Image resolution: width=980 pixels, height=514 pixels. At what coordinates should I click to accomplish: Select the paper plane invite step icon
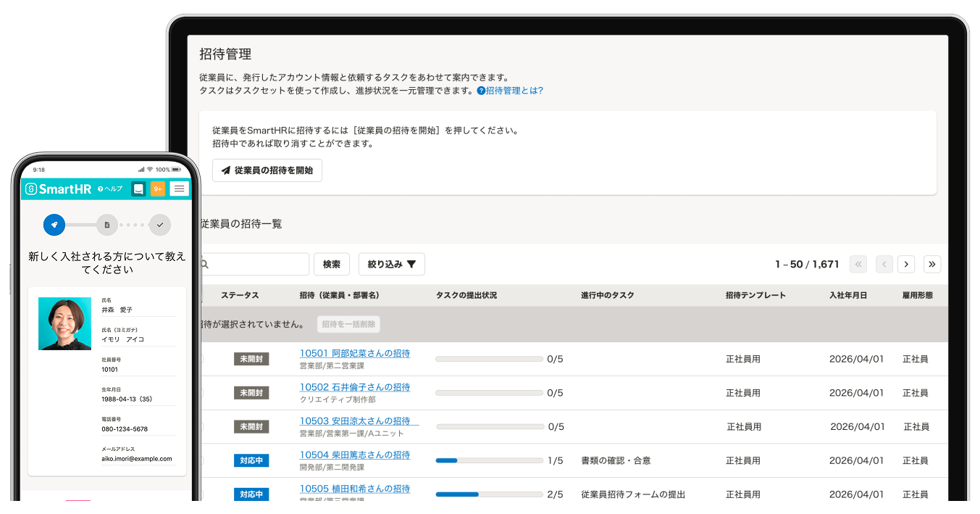[x=54, y=225]
